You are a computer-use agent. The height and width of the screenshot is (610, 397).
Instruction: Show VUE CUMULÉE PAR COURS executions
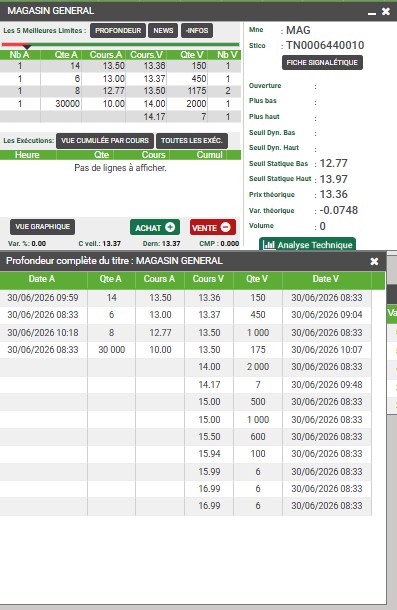point(105,141)
